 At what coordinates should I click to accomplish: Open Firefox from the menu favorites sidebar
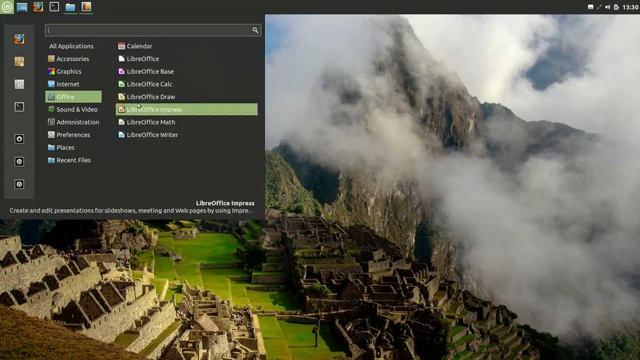click(19, 39)
